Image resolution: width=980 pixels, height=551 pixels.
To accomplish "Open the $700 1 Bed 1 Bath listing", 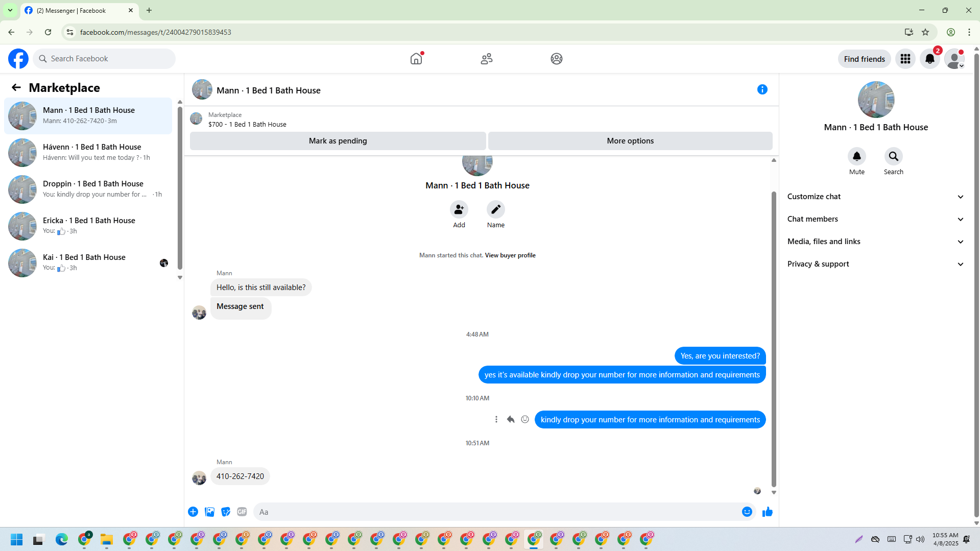I will (247, 124).
